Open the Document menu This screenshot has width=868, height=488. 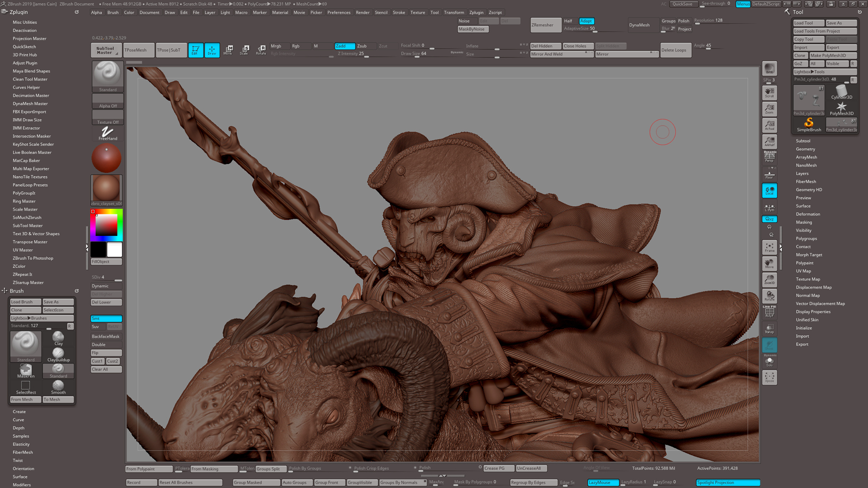(x=149, y=12)
